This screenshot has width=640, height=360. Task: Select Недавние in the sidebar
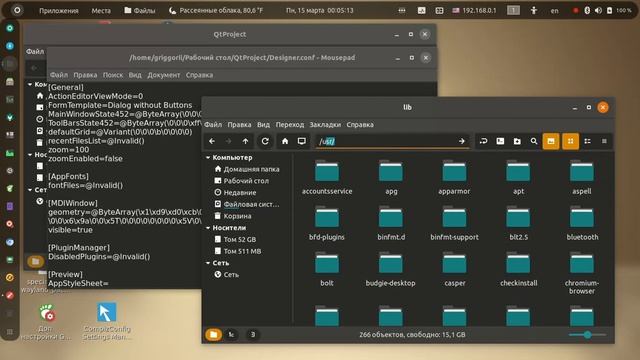tap(236, 193)
